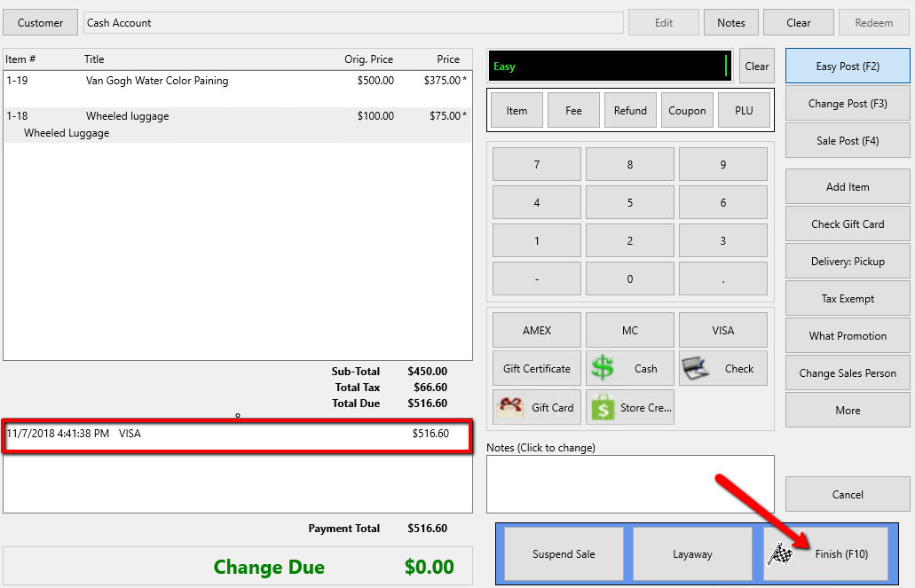Tap keypad number 9
Screen dimensions: 915x588
coord(723,164)
